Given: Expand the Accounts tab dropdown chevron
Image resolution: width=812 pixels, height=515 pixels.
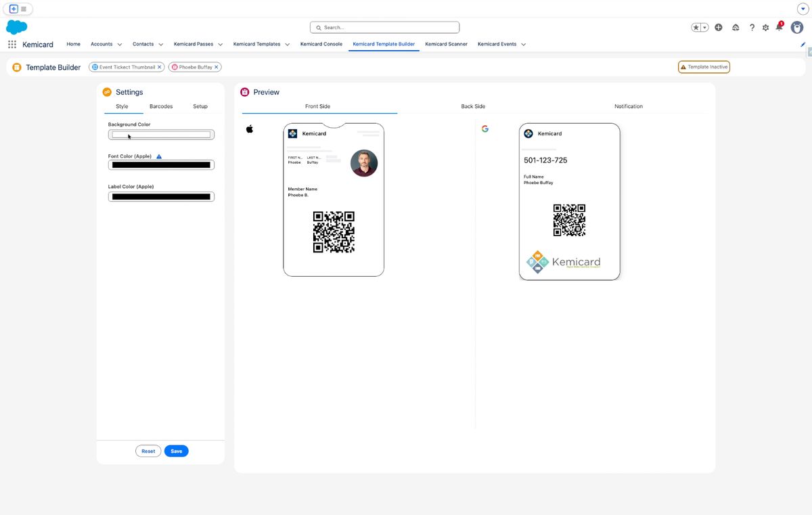Looking at the screenshot, I should (120, 45).
